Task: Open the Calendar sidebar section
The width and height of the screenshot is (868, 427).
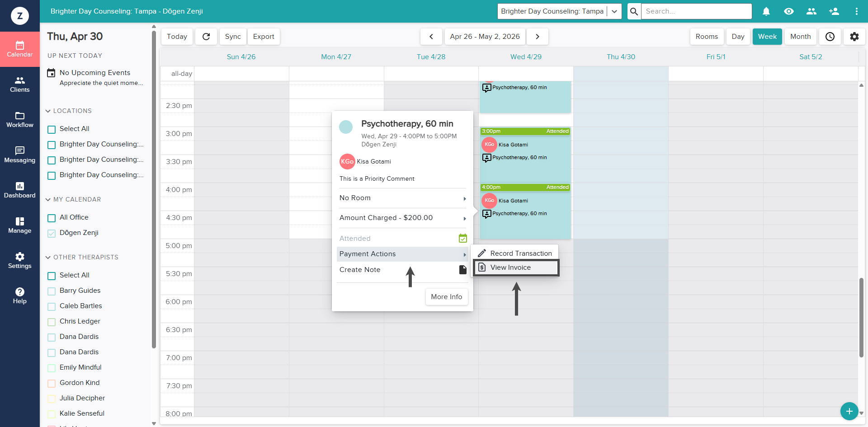Action: (x=20, y=49)
